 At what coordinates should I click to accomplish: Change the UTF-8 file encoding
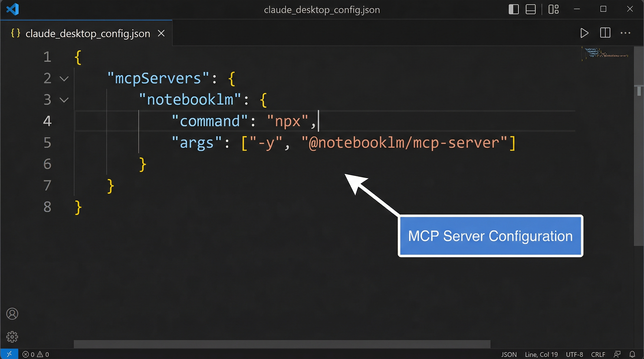[574, 354]
